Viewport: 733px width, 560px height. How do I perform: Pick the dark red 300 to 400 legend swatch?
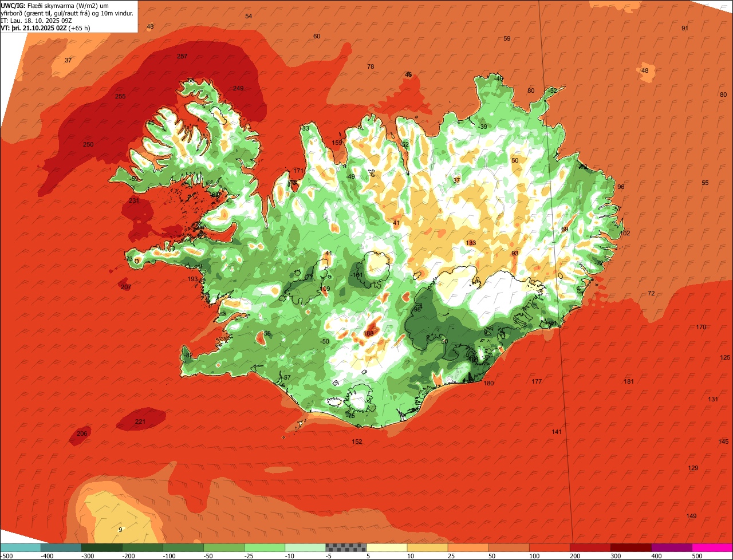[x=631, y=547]
